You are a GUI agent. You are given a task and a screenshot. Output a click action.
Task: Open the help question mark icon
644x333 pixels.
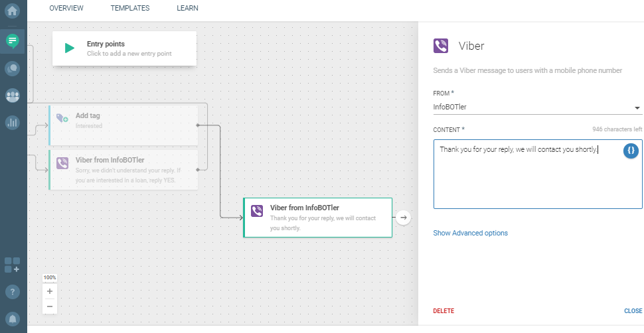click(x=12, y=292)
